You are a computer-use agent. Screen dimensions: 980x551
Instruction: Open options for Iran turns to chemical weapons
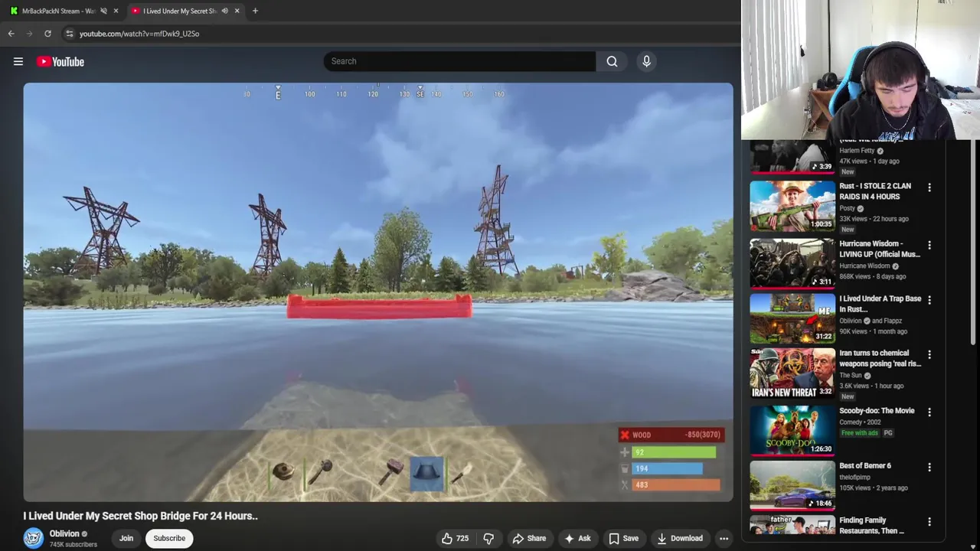pyautogui.click(x=929, y=355)
